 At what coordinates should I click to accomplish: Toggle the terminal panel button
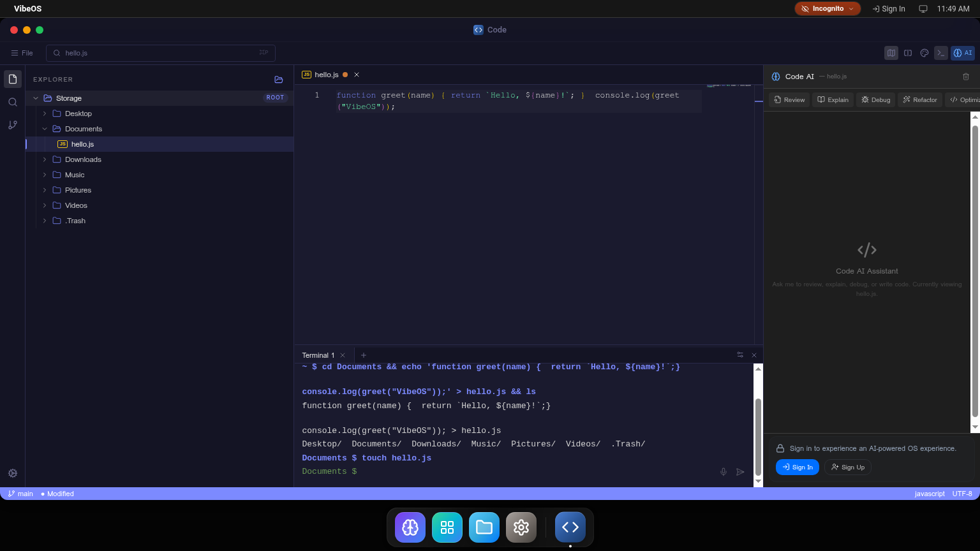click(x=941, y=53)
